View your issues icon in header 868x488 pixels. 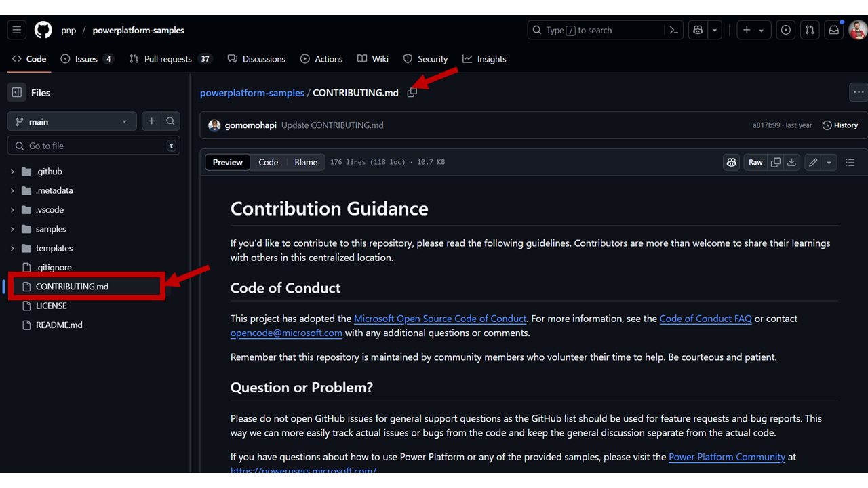click(786, 30)
